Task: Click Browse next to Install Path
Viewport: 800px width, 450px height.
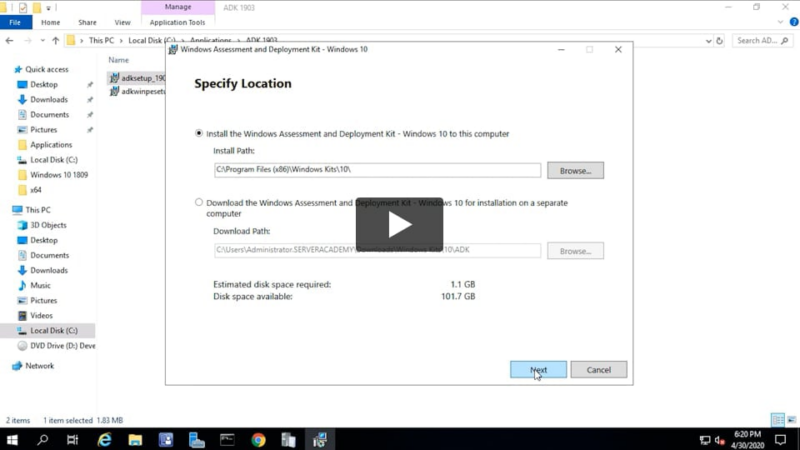Action: pyautogui.click(x=575, y=171)
